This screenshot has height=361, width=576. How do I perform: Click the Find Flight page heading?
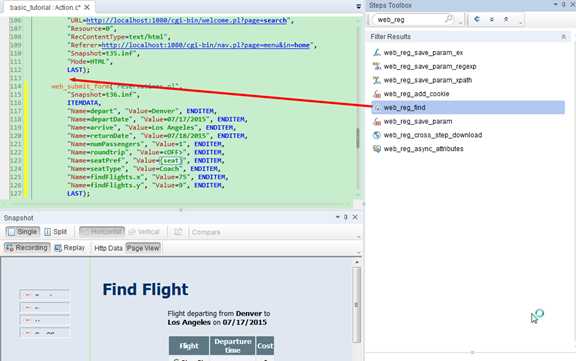click(x=145, y=289)
